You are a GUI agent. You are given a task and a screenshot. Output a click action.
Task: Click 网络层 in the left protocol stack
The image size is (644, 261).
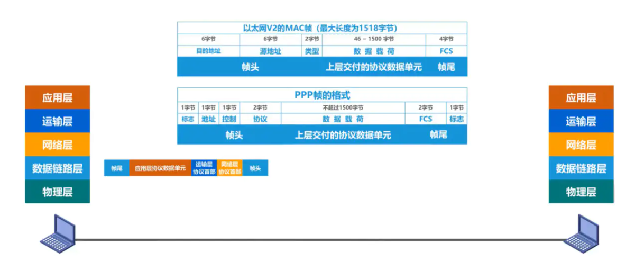[57, 145]
